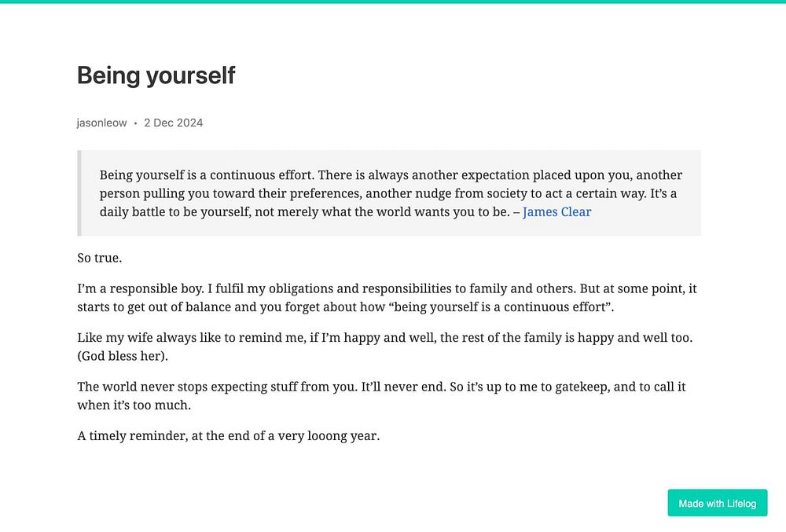Click the I'm a responsible boy sentence
Screen dimensions: 786x532
tap(141, 288)
